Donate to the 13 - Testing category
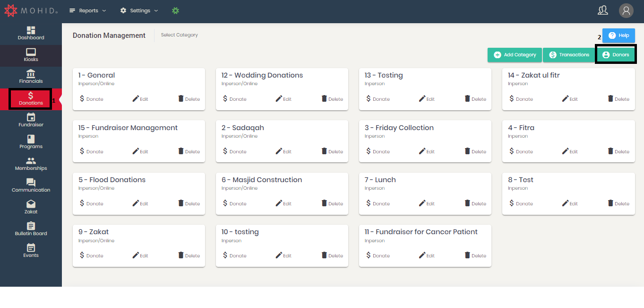The height and width of the screenshot is (308, 644). (x=378, y=99)
